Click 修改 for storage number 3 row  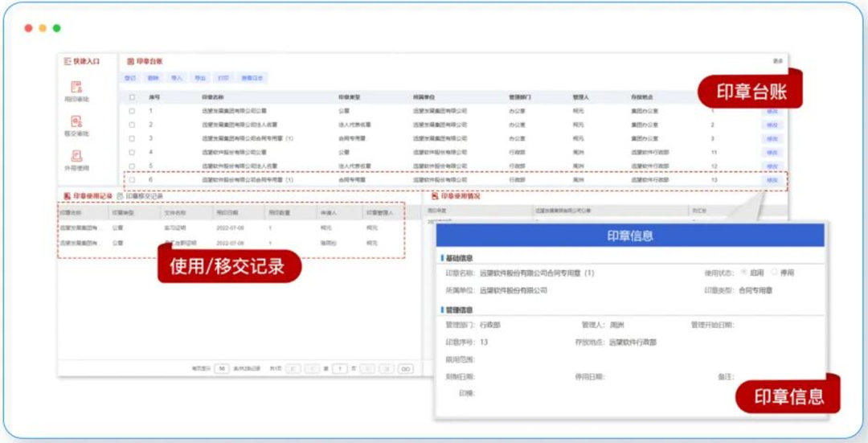(772, 139)
